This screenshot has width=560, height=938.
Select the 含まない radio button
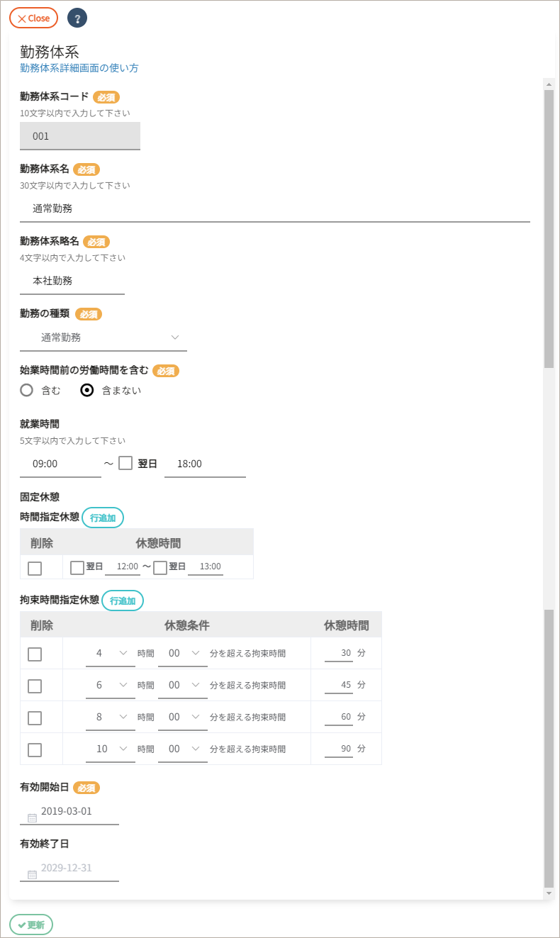pyautogui.click(x=87, y=390)
